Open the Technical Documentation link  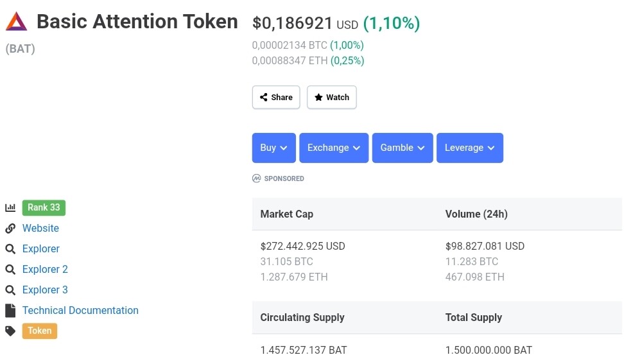80,311
